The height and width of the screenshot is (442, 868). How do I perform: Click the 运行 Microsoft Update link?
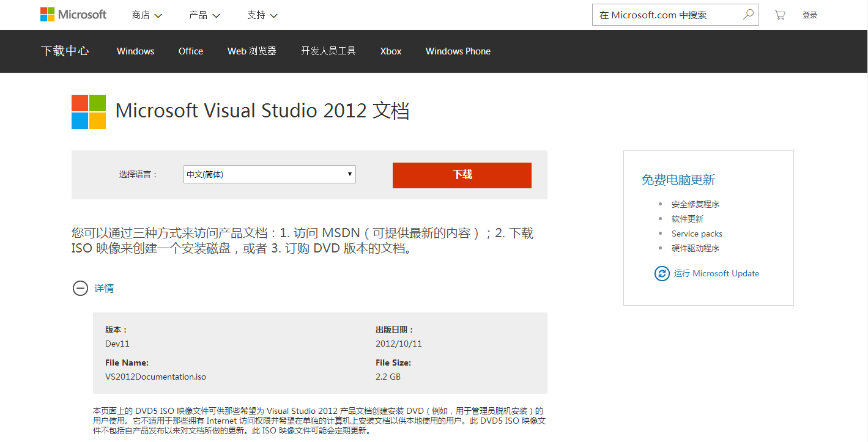coord(716,273)
